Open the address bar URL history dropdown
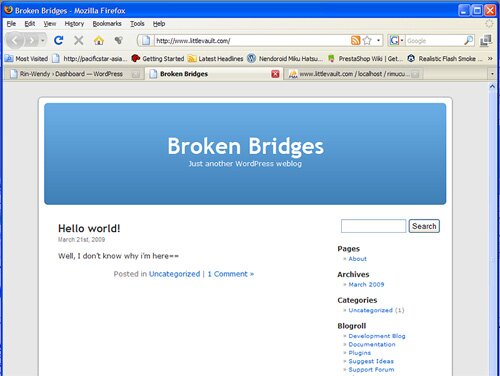This screenshot has height=376, width=500. coord(378,41)
